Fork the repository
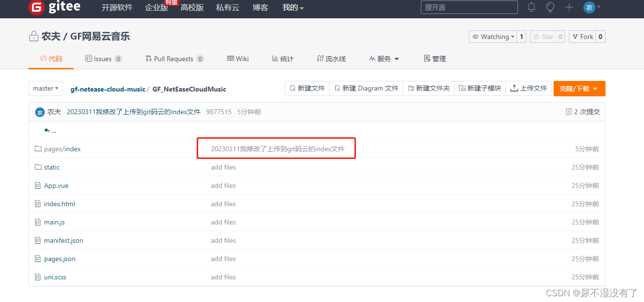This screenshot has height=302, width=644. [x=582, y=37]
